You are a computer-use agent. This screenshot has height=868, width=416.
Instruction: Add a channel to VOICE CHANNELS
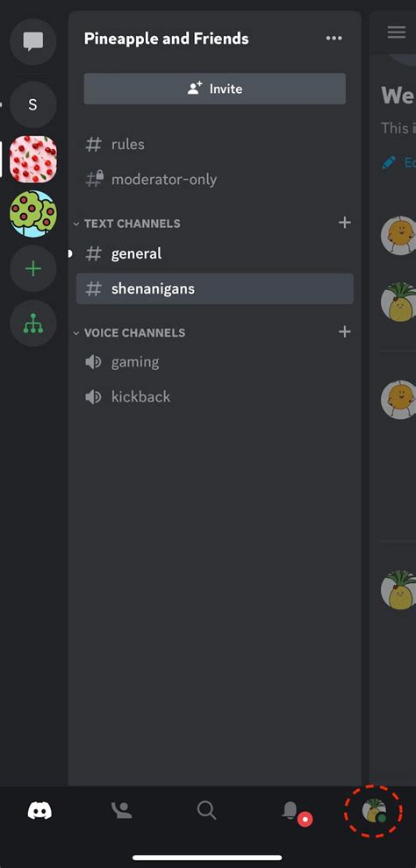(x=345, y=331)
